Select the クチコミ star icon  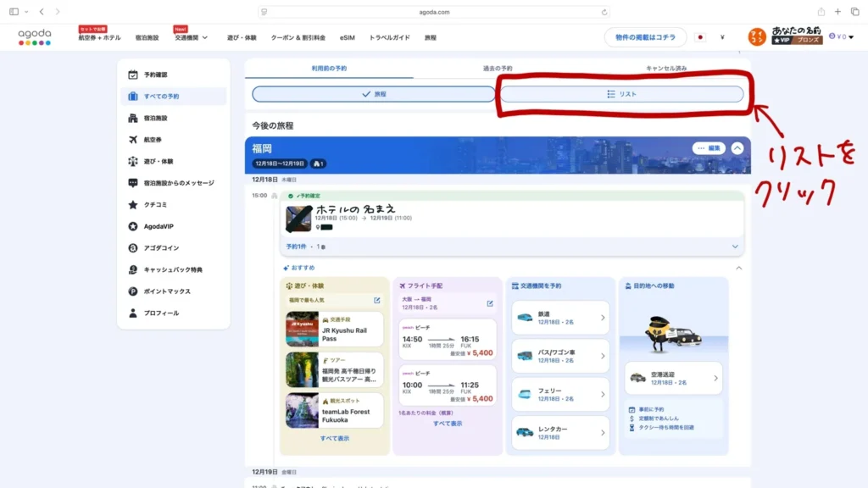tap(131, 202)
